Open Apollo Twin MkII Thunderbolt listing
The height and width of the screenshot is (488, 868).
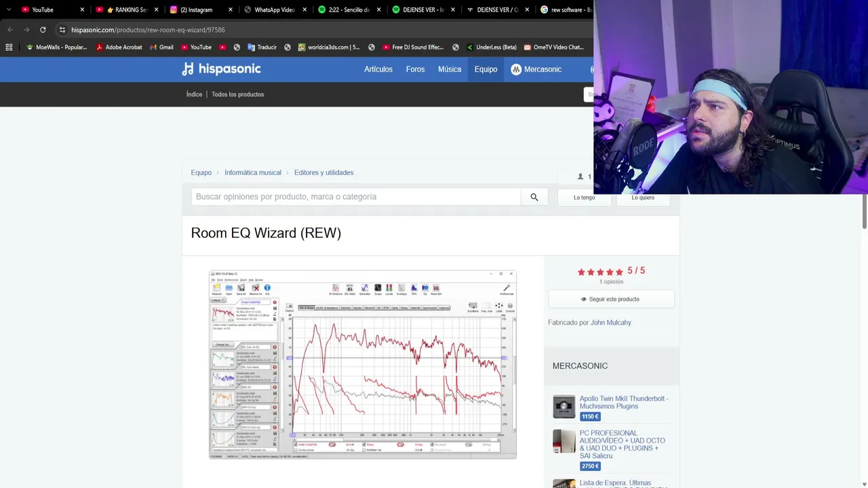pyautogui.click(x=624, y=402)
